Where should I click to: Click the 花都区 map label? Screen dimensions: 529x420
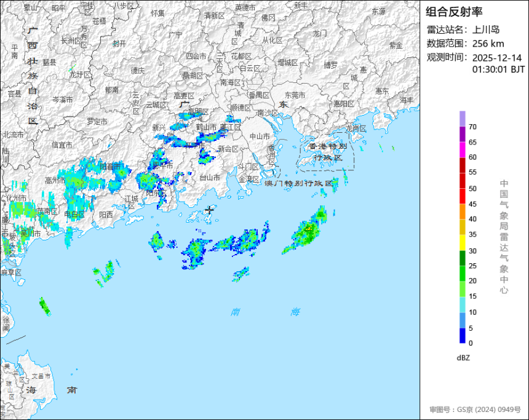pos(241,57)
